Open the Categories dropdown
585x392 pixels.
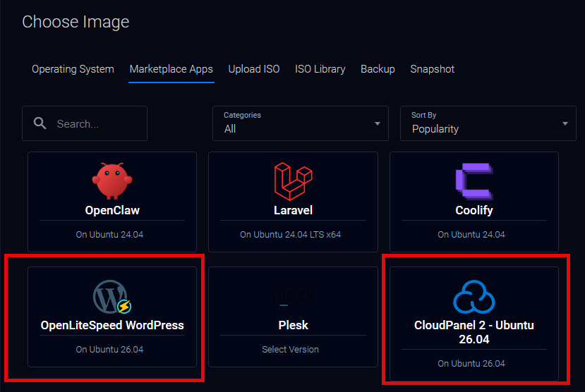pyautogui.click(x=301, y=123)
